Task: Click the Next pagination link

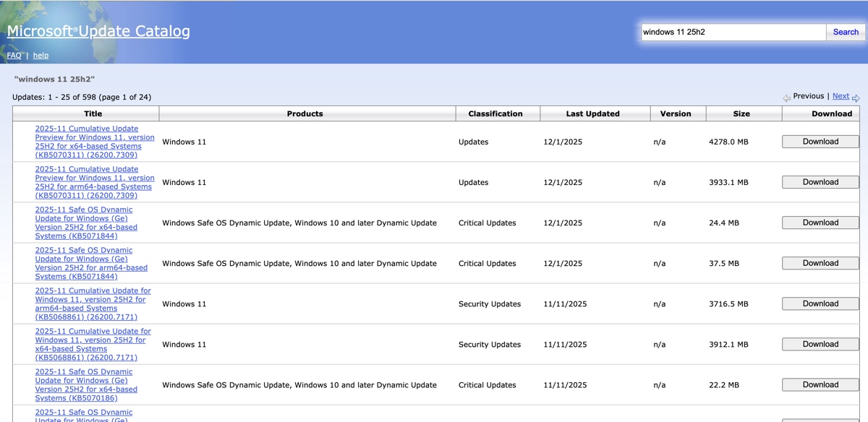Action: click(x=841, y=95)
